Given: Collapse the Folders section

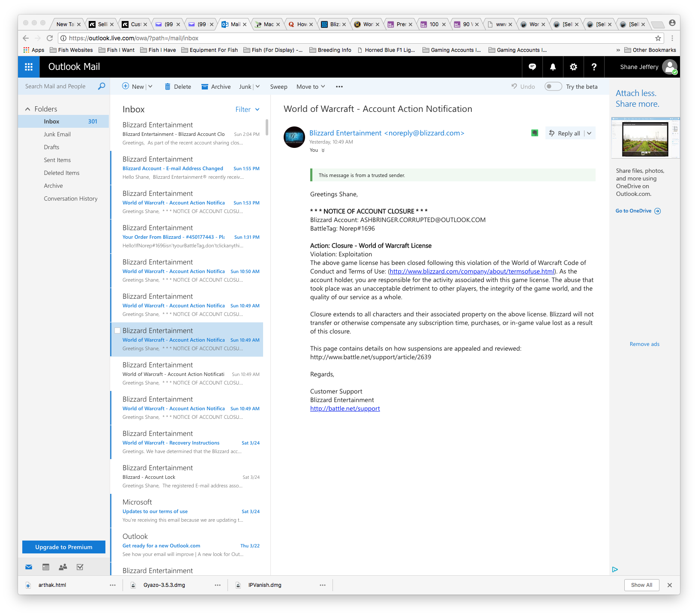Looking at the screenshot, I should [x=28, y=109].
